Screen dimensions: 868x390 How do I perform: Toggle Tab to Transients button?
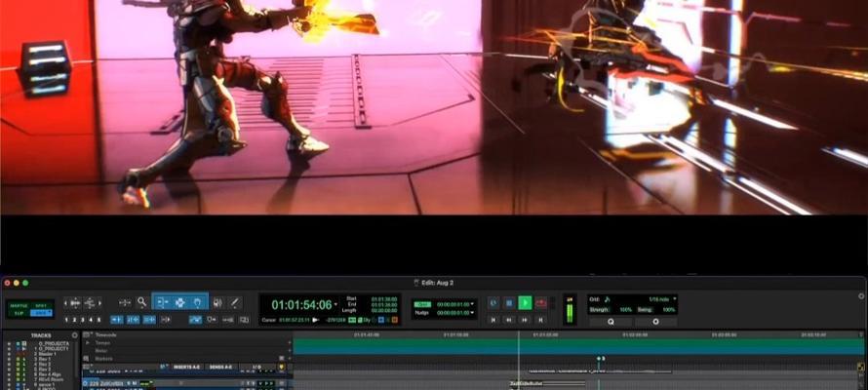pyautogui.click(x=117, y=319)
